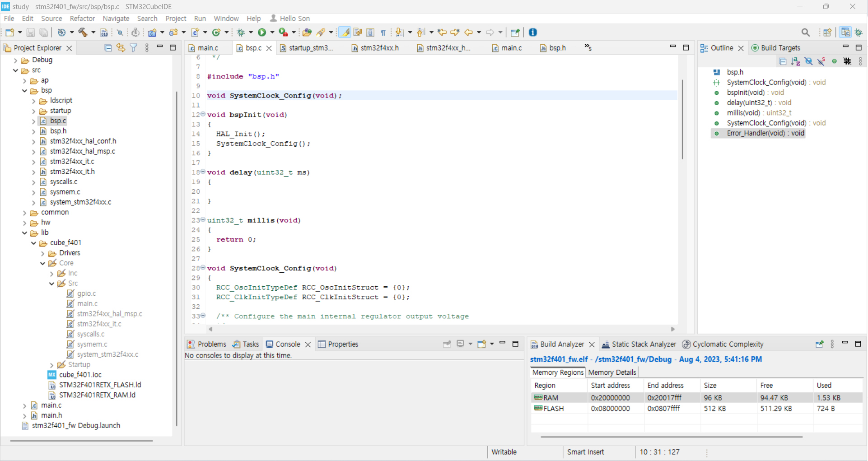Screen dimensions: 868x461
Task: Toggle Show Whitespace Characters pilcrow
Action: point(383,33)
